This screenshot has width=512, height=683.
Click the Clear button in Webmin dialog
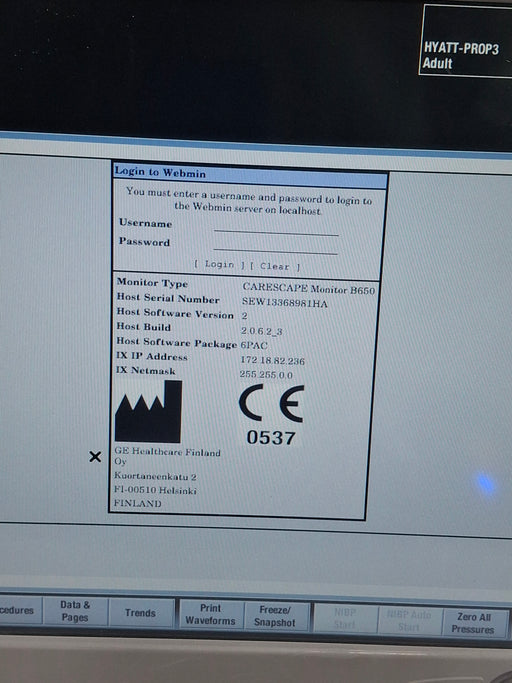275,266
